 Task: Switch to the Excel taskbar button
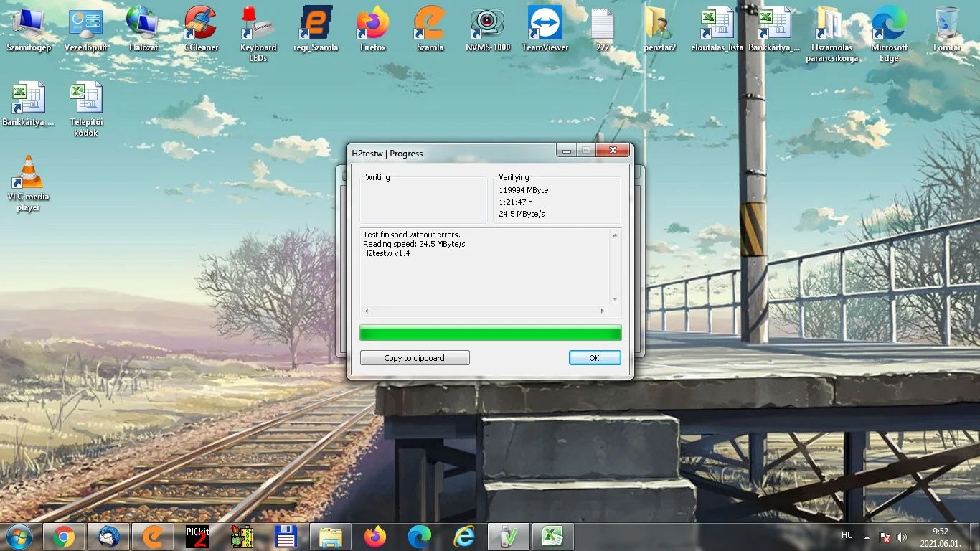[x=553, y=537]
